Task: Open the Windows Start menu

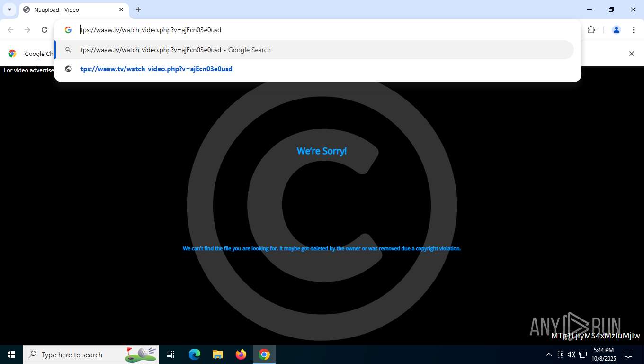Action: point(11,355)
